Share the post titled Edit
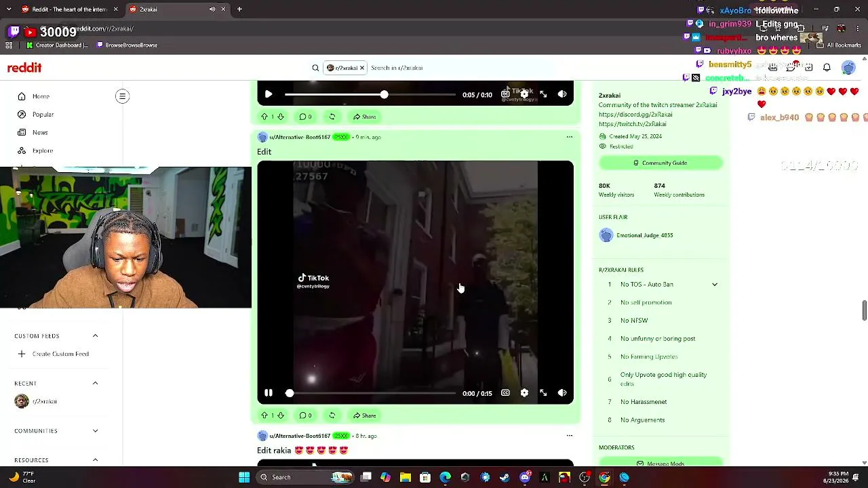The width and height of the screenshot is (868, 488). click(365, 415)
